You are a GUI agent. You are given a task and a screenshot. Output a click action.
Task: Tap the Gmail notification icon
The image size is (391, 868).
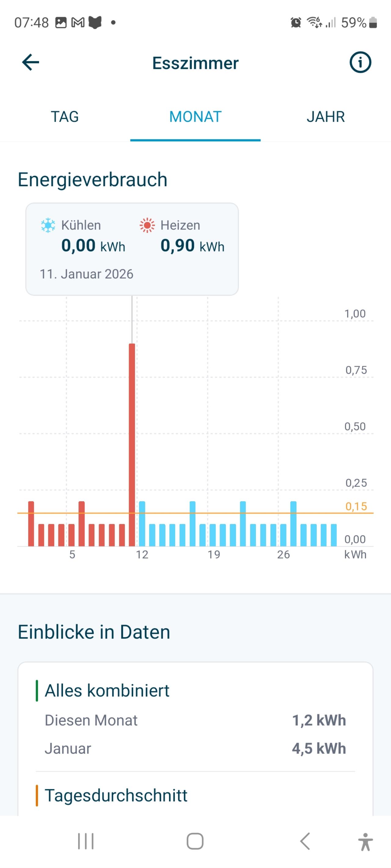(78, 23)
